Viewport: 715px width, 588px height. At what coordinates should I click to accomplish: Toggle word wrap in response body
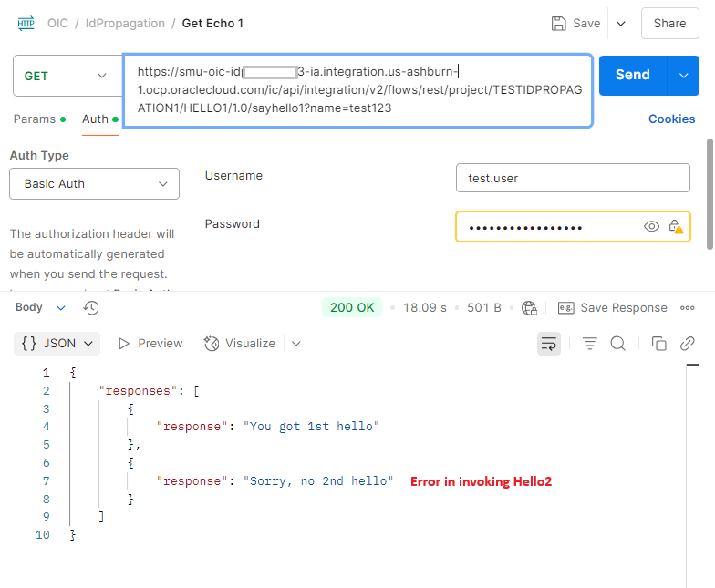pos(549,344)
